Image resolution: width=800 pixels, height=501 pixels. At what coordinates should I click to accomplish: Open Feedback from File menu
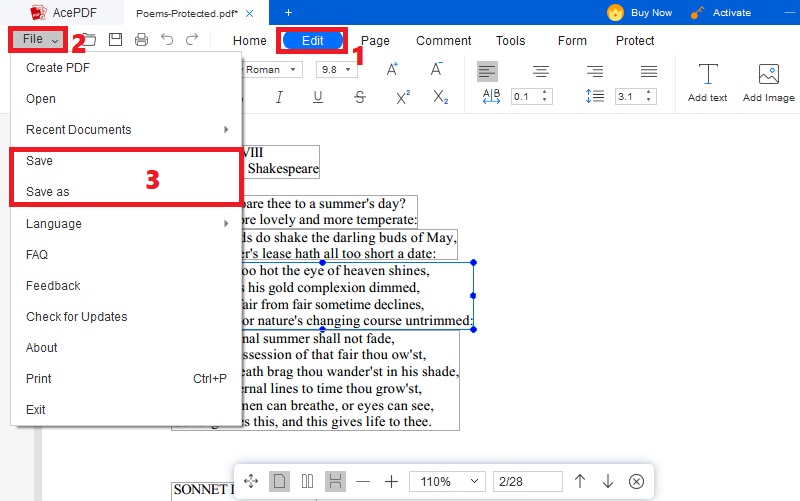click(x=127, y=286)
